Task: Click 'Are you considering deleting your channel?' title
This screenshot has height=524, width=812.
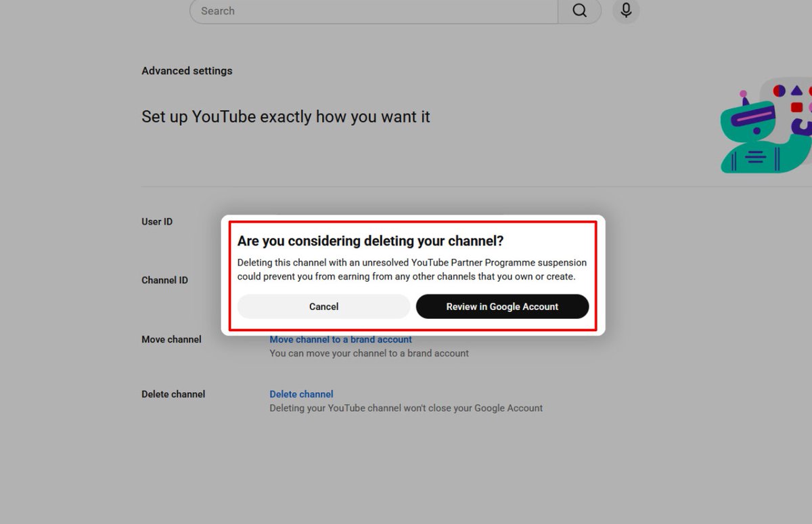Action: (371, 241)
